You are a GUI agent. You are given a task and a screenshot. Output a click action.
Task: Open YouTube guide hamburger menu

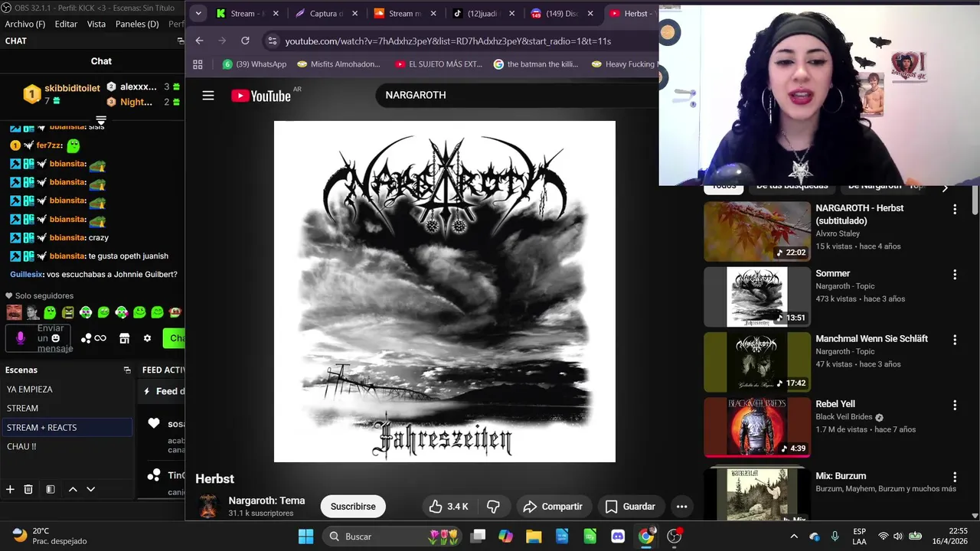coord(208,96)
